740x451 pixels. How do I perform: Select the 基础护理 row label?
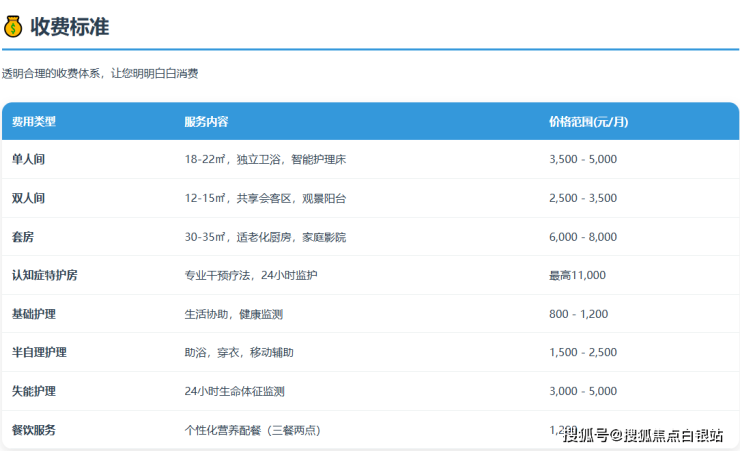(34, 314)
